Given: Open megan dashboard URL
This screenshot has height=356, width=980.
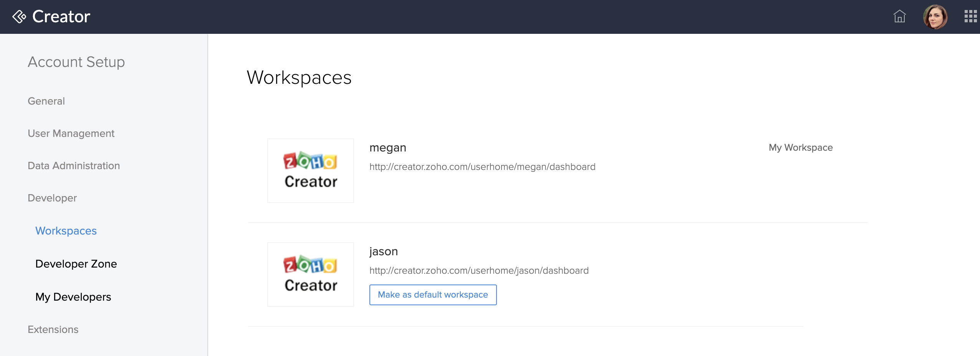Looking at the screenshot, I should click(482, 167).
